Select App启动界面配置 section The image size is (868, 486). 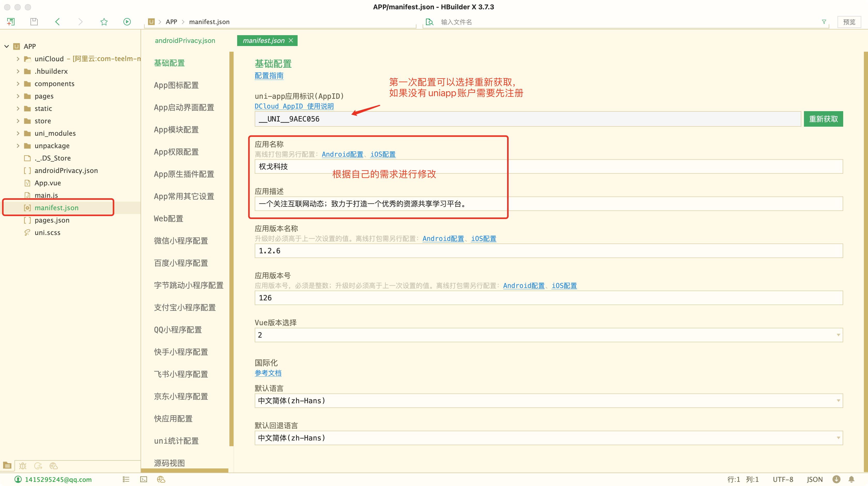184,108
